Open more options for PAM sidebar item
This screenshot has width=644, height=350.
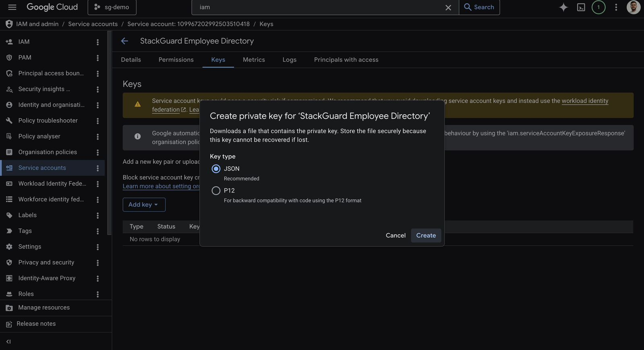pos(97,58)
